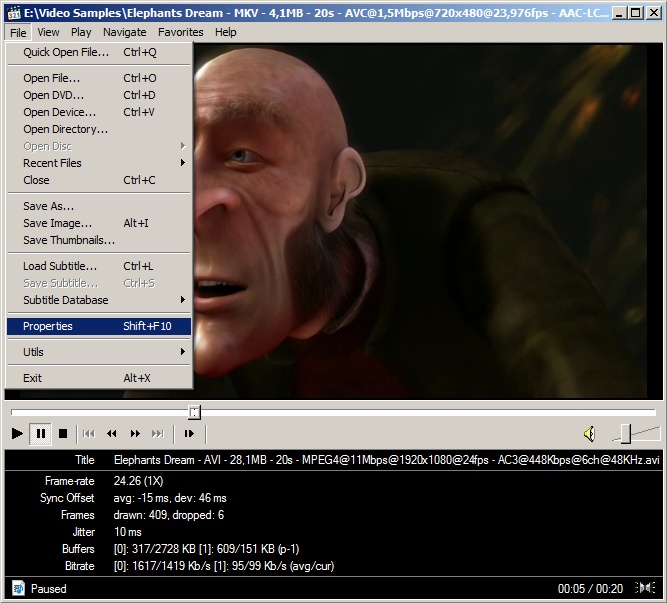Click the fast forward (increase speed) icon
Image resolution: width=667 pixels, height=603 pixels.
pyautogui.click(x=135, y=434)
